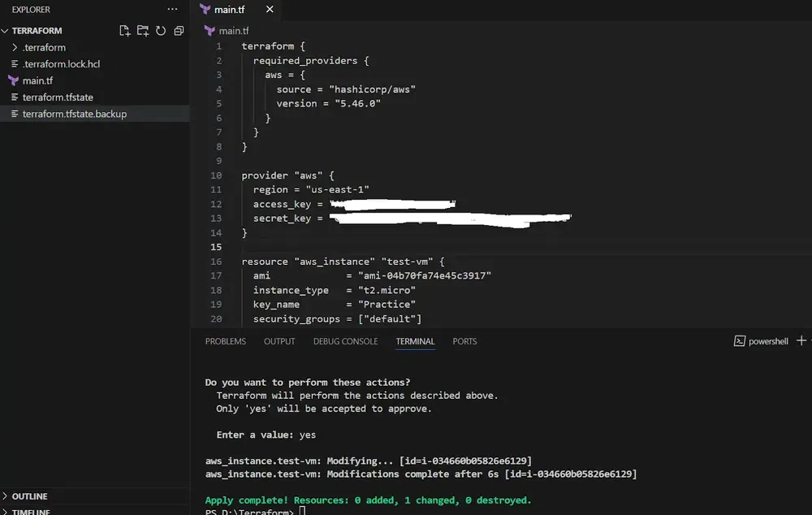Click the version "5.46.0" value
The image size is (812, 515).
[x=358, y=104]
